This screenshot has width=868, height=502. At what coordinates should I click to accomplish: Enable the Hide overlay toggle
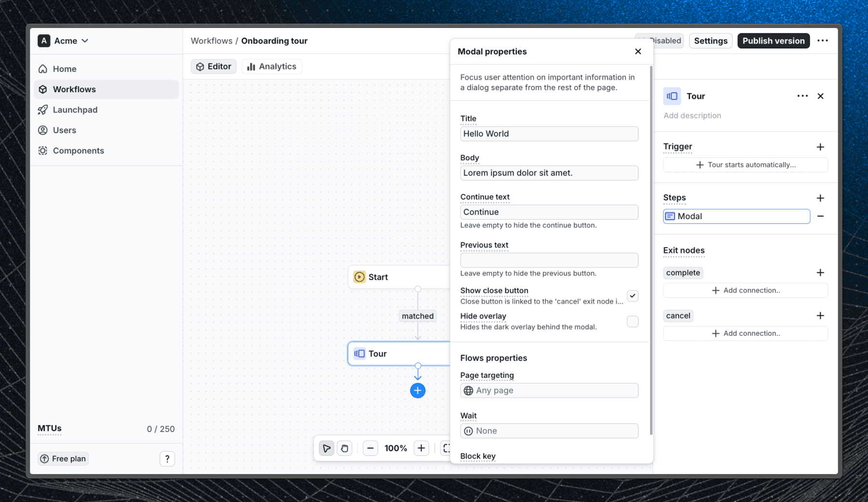633,321
